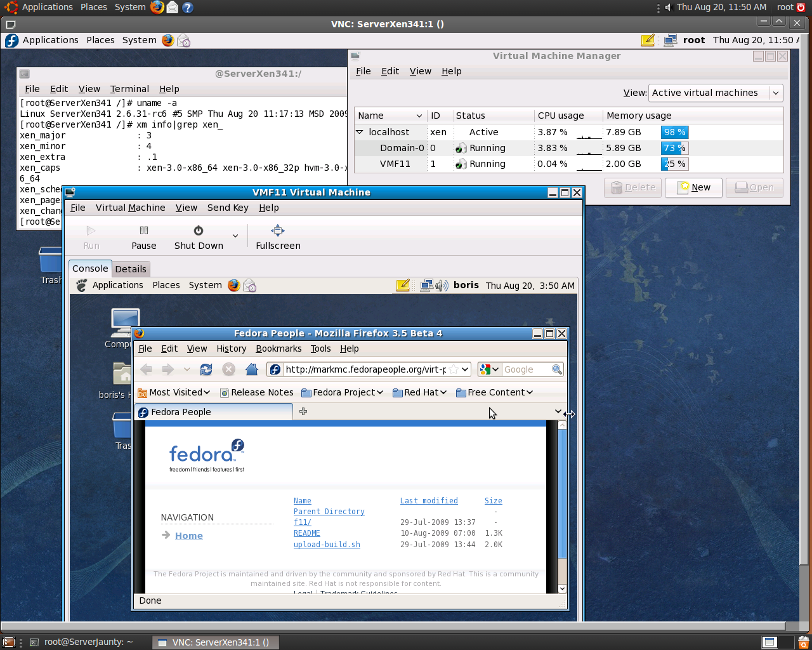Image resolution: width=812 pixels, height=650 pixels.
Task: Switch to root@ServerJaunty terminal in taskbar
Action: coord(88,642)
